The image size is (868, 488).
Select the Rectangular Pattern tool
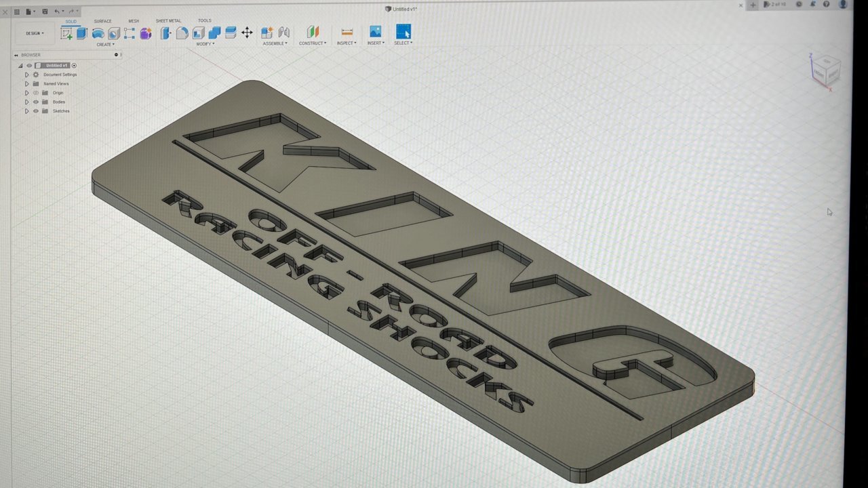130,33
